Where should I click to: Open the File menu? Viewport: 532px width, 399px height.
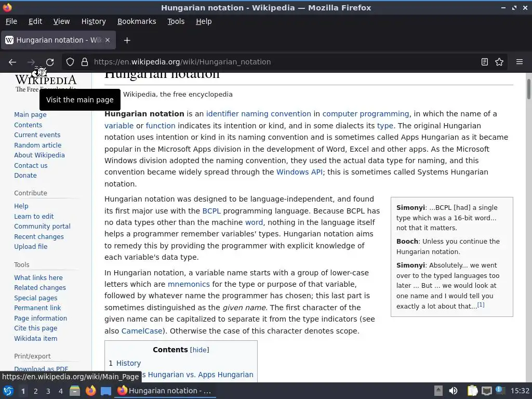click(x=11, y=21)
